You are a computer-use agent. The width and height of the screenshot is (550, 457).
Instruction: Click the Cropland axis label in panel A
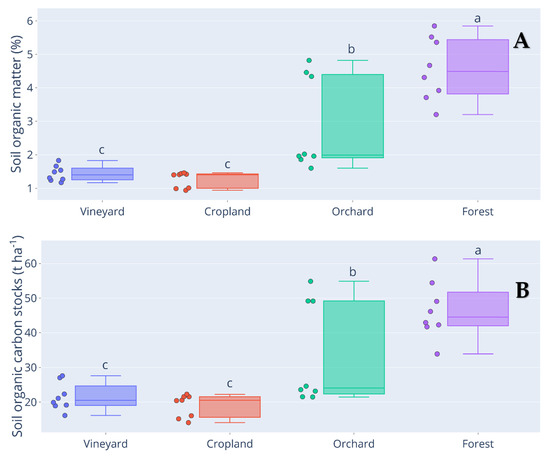227,211
